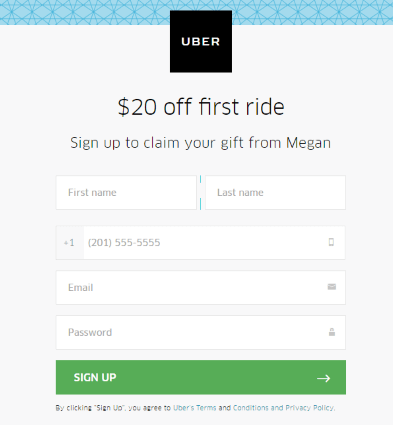The image size is (393, 425).
Task: Submit with the green SIGN UP label
Action: click(x=95, y=377)
